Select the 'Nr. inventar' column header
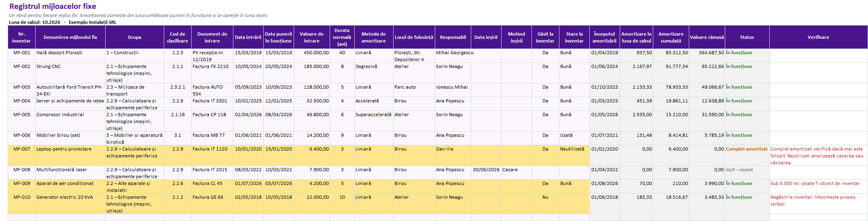Screen dimensions: 868x221 click(x=21, y=37)
